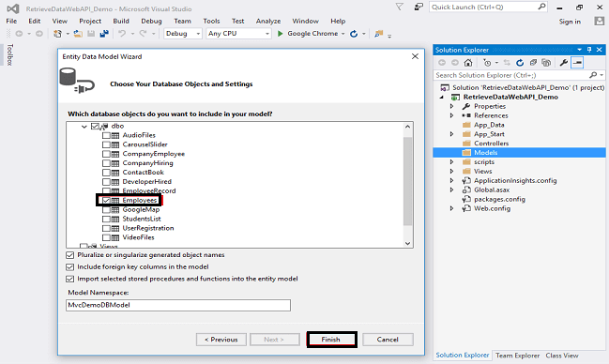Viewport: 609px width, 364px height.
Task: Check the CompanyEmployee table checkbox
Action: pos(106,154)
